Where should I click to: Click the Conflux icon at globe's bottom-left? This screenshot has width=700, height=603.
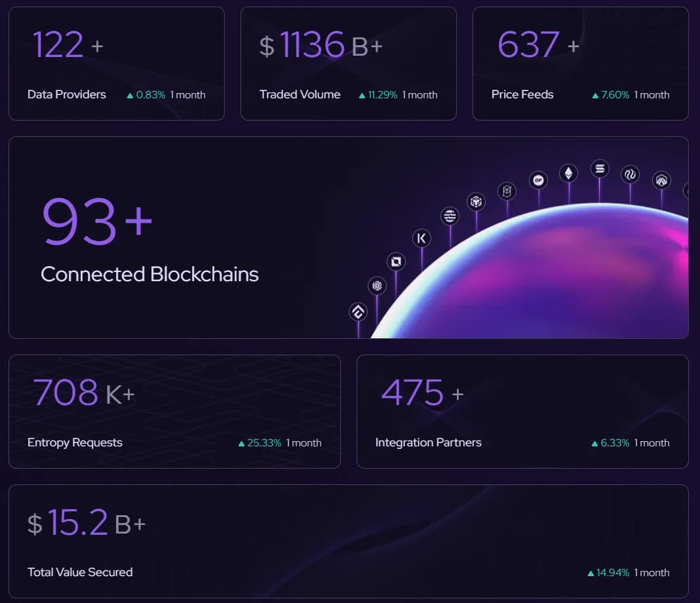click(358, 312)
